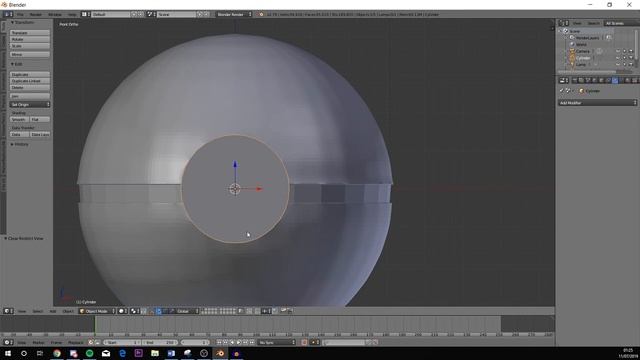Open the Help menu

(x=72, y=14)
